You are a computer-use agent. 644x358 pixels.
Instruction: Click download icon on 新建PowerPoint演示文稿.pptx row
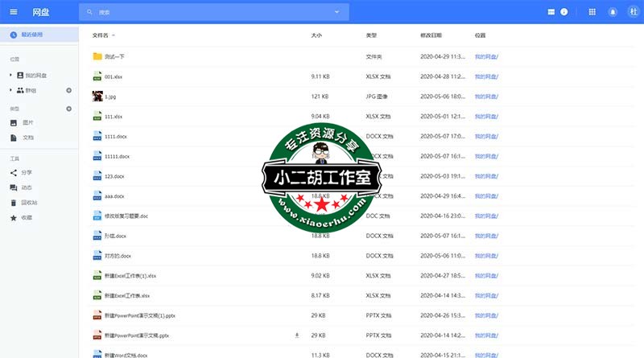coord(297,335)
